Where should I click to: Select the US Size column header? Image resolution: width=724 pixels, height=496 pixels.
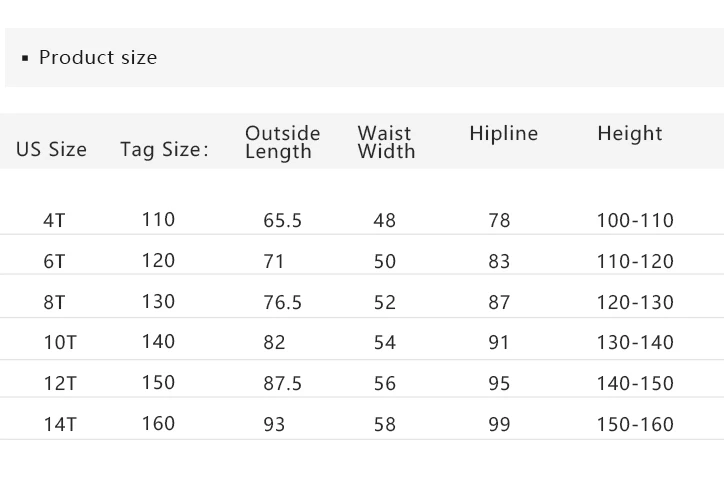point(51,150)
